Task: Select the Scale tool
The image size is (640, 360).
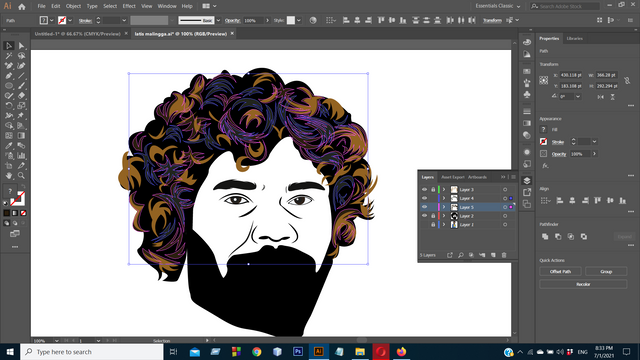Action: pyautogui.click(x=21, y=106)
